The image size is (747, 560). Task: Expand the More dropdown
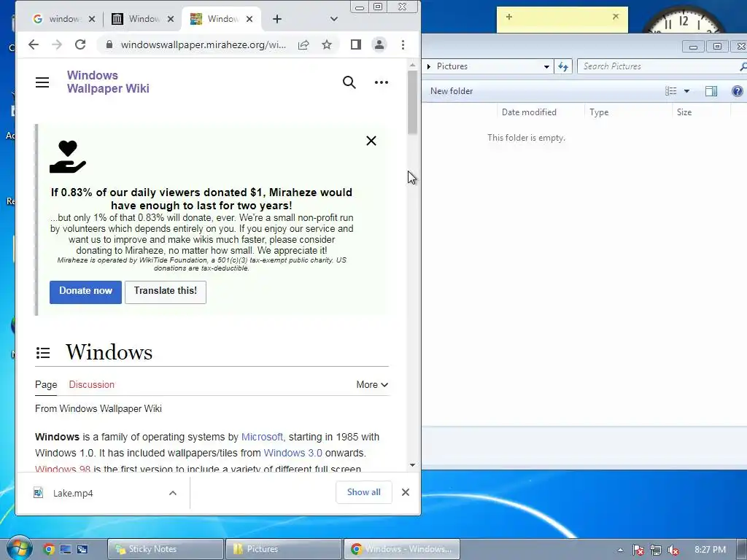coord(372,385)
